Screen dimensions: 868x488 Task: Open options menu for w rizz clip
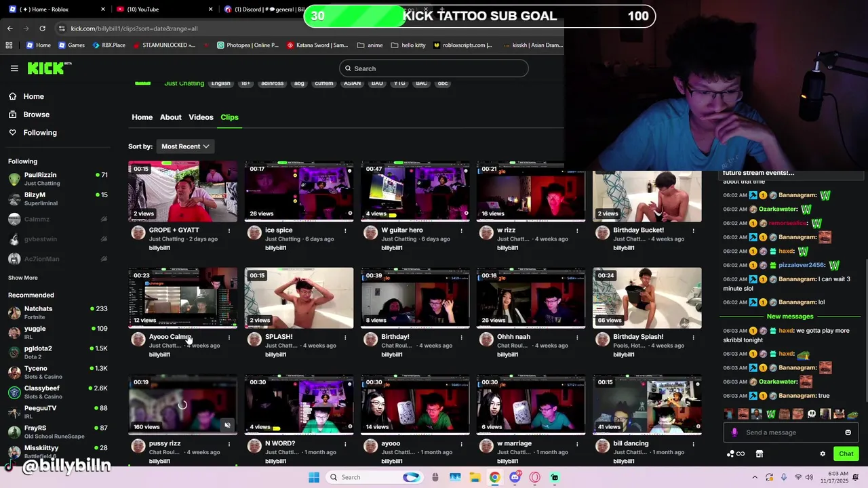coord(577,230)
